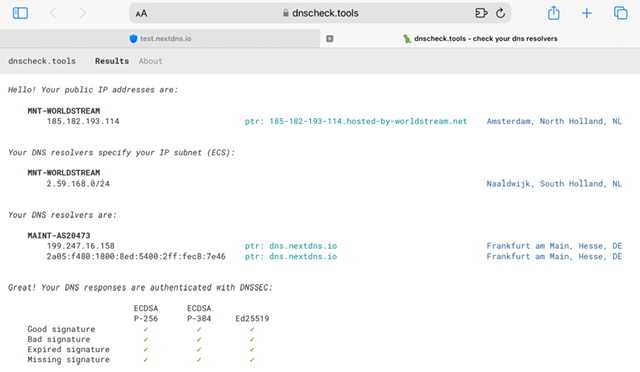Click Amsterdam, North Holland, NL location
Image resolution: width=640 pixels, height=372 pixels.
coord(554,121)
